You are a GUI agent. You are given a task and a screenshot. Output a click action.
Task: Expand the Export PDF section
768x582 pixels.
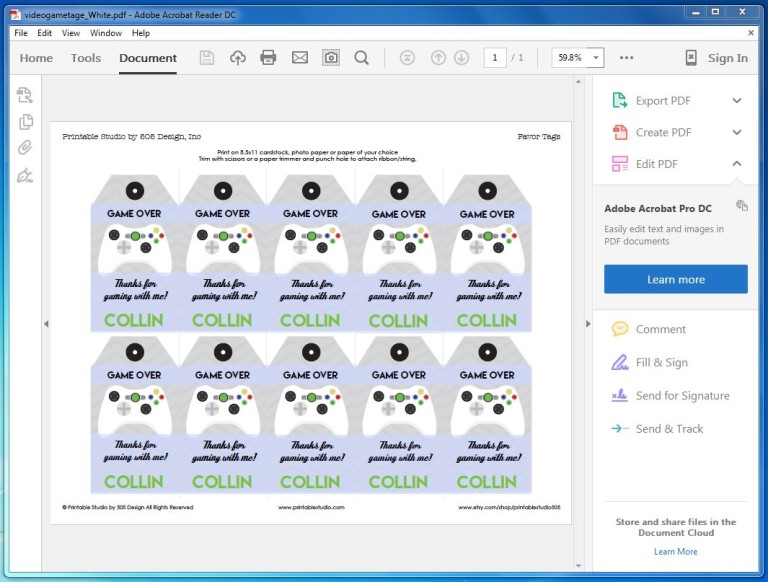tap(737, 101)
